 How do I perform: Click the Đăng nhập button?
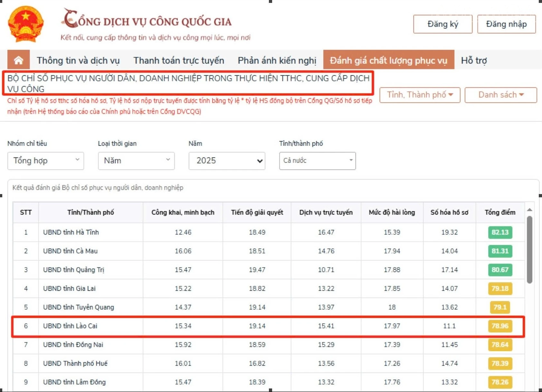coord(506,24)
